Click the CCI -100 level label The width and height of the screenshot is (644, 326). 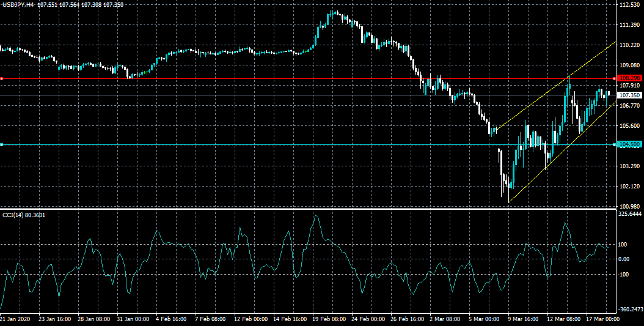coord(623,274)
